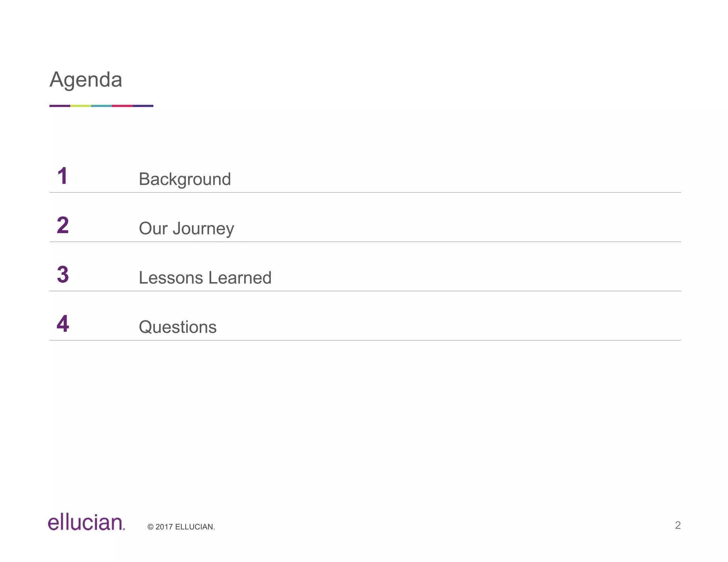
Task: Click the pink-red underline segment
Action: click(x=122, y=106)
